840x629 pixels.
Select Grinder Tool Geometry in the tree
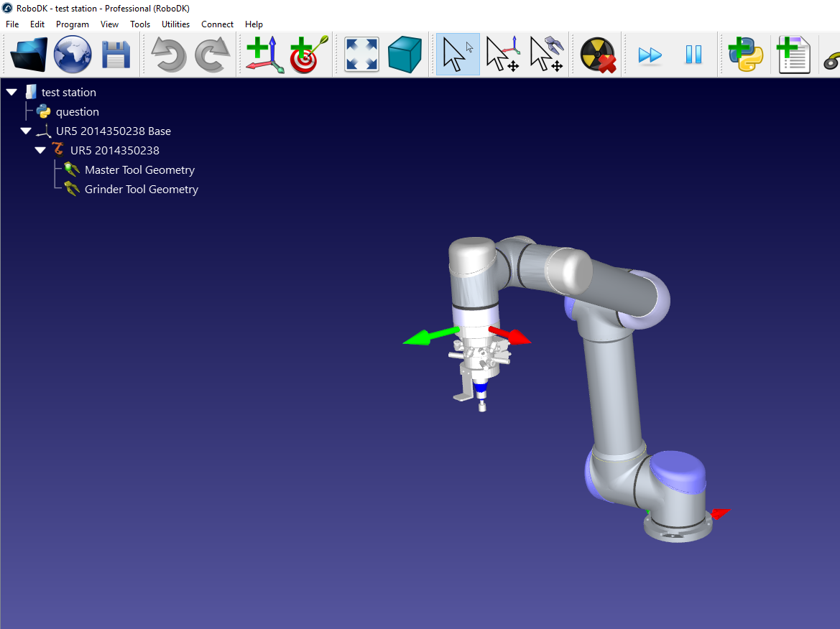pyautogui.click(x=141, y=190)
